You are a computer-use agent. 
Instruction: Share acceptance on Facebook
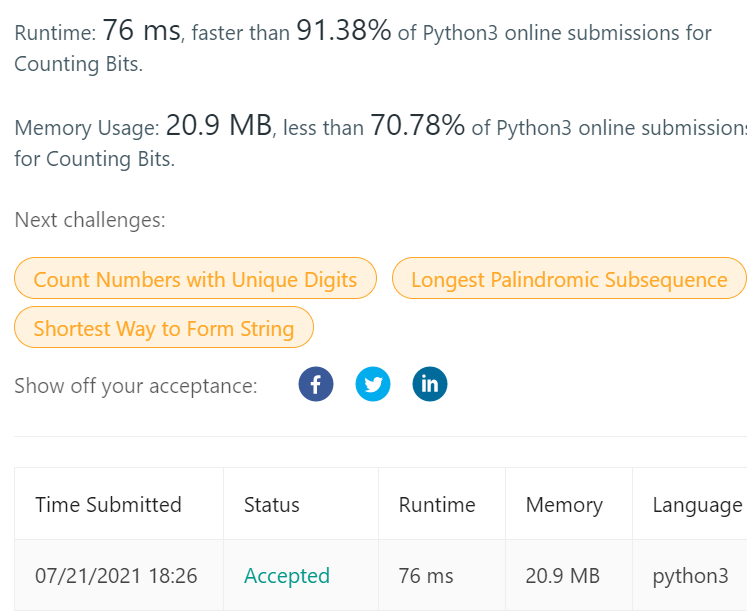(x=316, y=384)
